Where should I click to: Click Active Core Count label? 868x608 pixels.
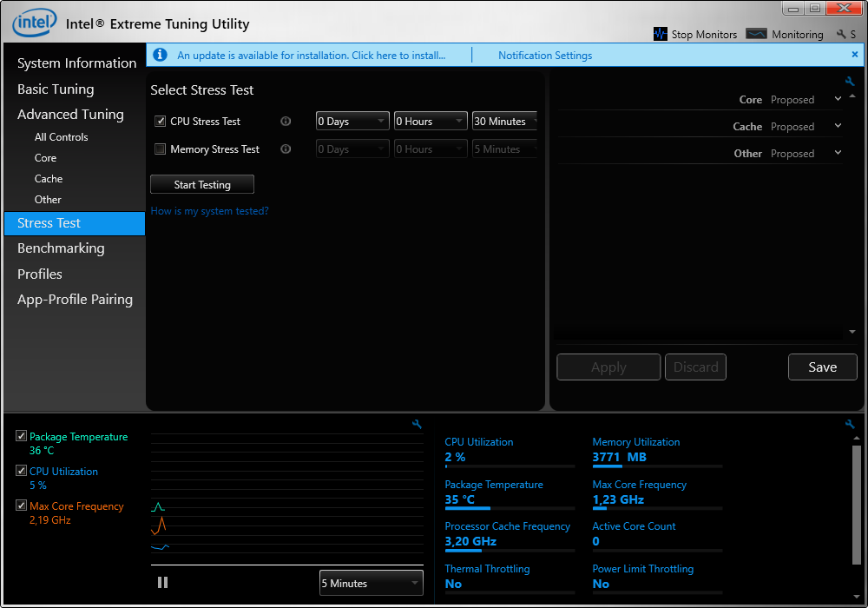tap(634, 526)
